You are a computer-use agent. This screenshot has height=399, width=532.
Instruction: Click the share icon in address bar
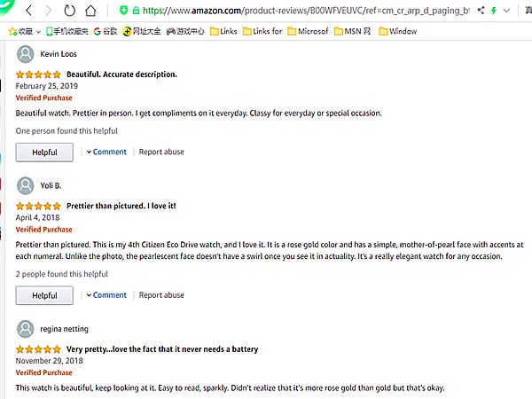click(481, 12)
